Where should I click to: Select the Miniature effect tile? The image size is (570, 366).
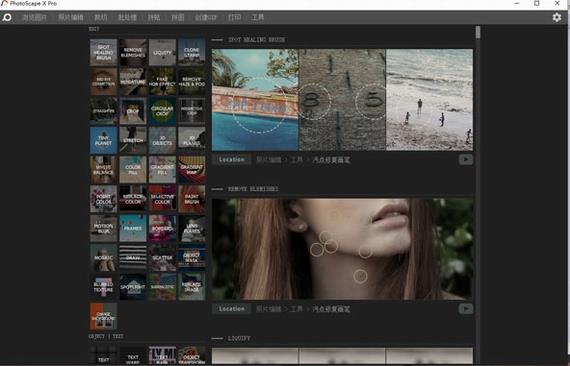[x=133, y=81]
